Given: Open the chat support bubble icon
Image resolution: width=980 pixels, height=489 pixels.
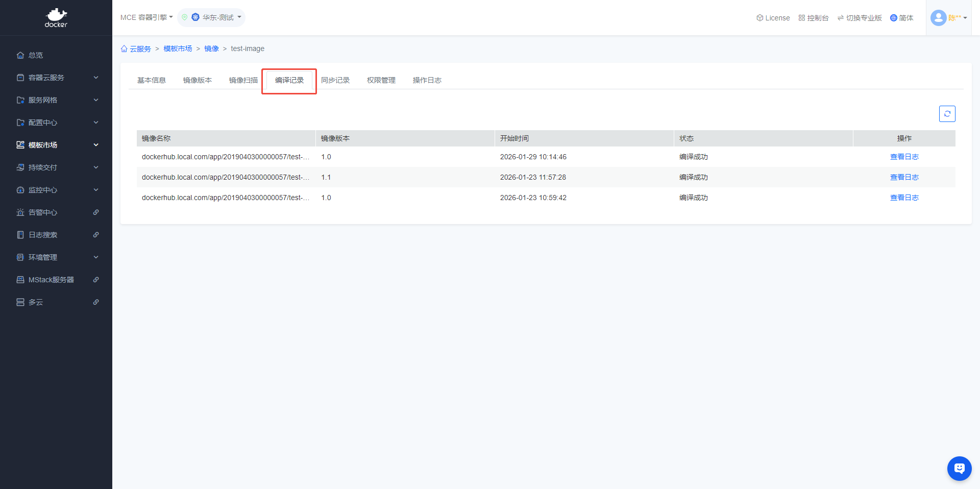Looking at the screenshot, I should pyautogui.click(x=959, y=468).
